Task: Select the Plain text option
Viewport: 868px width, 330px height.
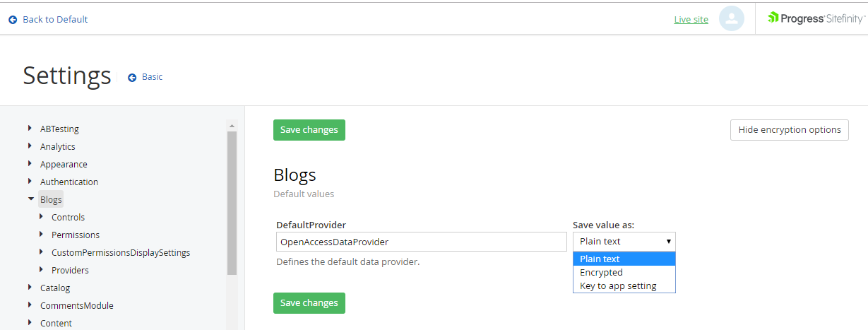Action: 600,259
